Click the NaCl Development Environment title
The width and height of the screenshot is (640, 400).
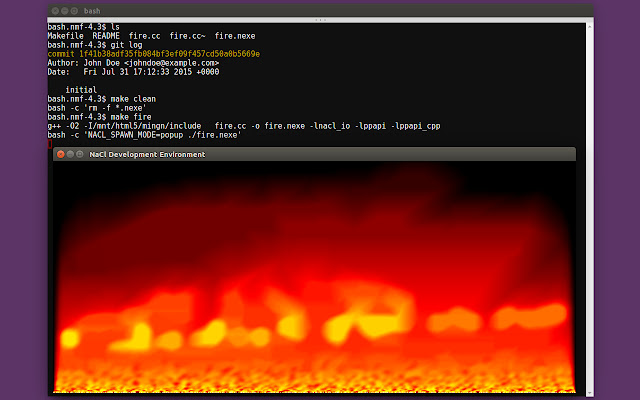[147, 154]
